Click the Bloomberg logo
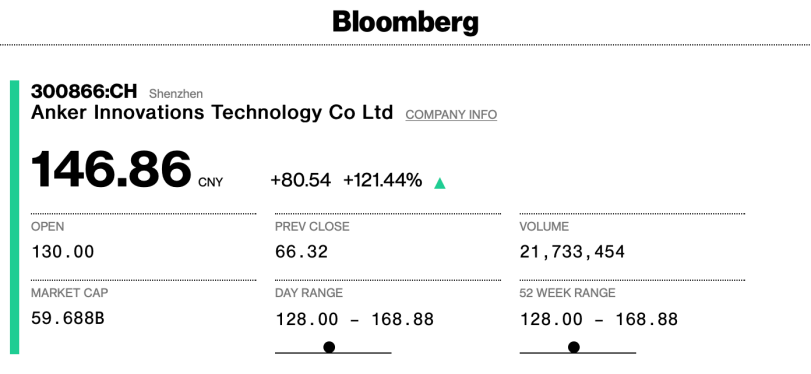 pyautogui.click(x=406, y=23)
